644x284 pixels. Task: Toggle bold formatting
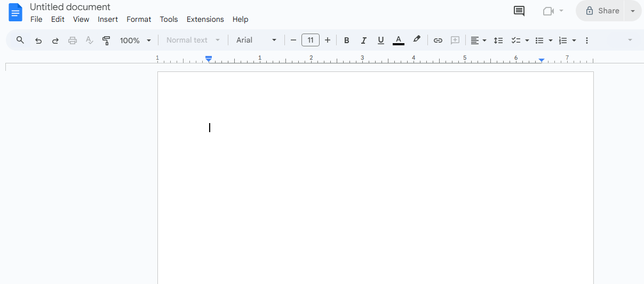(347, 40)
